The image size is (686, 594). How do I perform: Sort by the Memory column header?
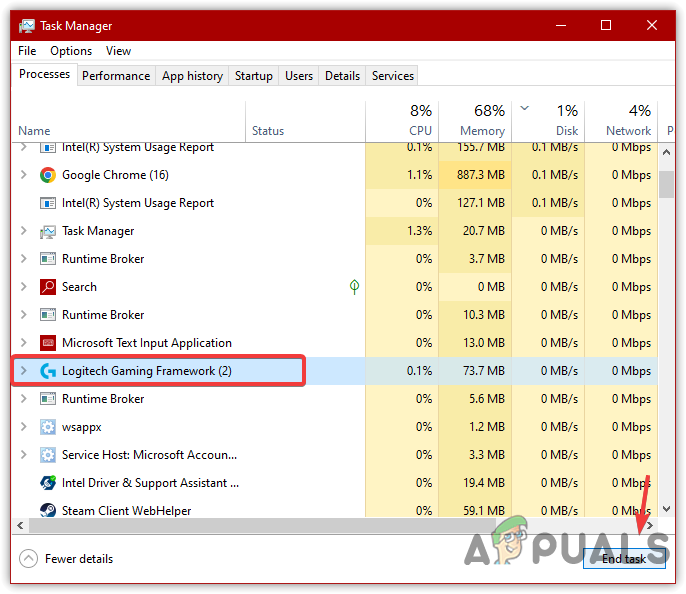click(x=475, y=122)
